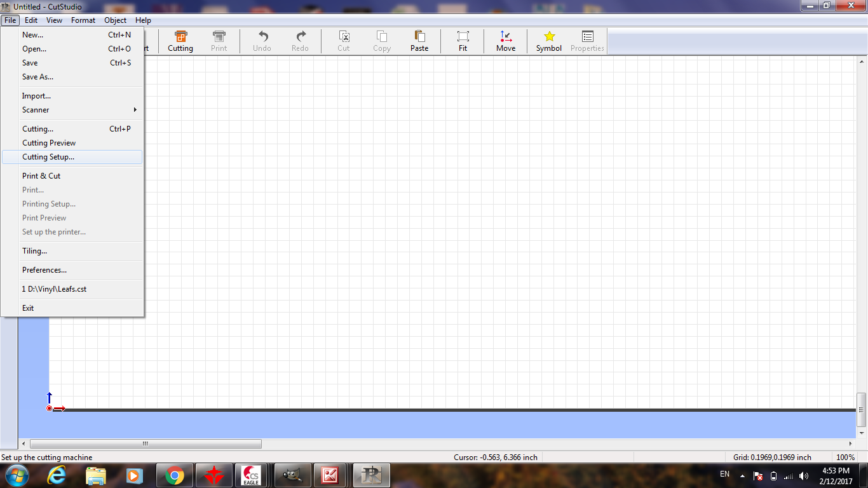This screenshot has width=868, height=488.
Task: Click the Action Center flag tray icon
Action: point(758,476)
